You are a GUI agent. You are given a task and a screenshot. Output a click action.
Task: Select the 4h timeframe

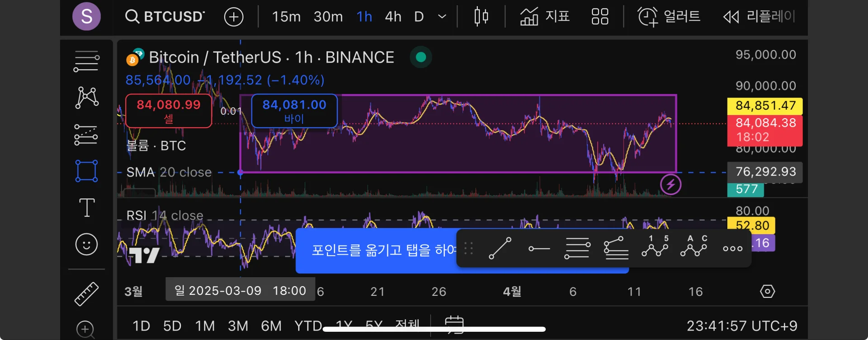pyautogui.click(x=393, y=17)
